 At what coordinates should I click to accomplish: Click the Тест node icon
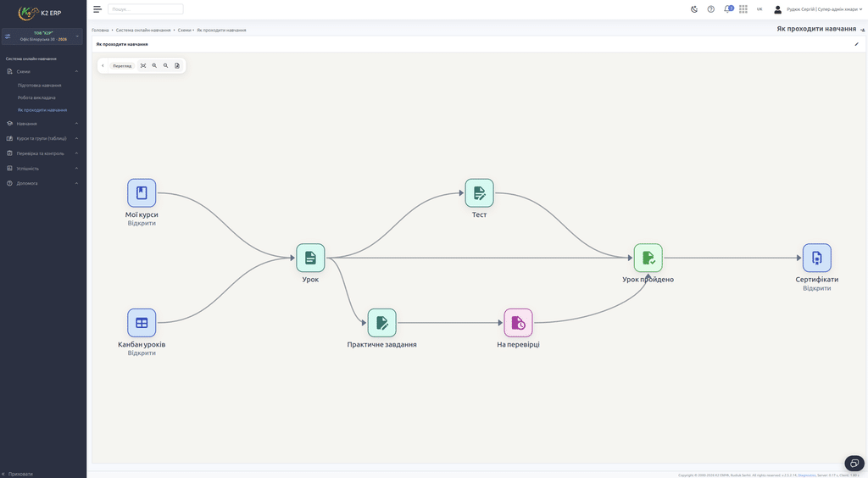click(x=480, y=193)
